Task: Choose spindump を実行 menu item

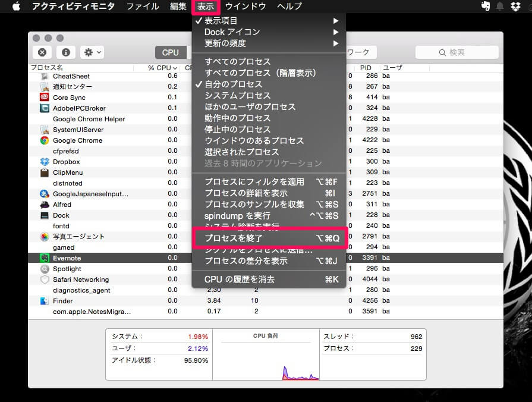Action: click(x=269, y=216)
